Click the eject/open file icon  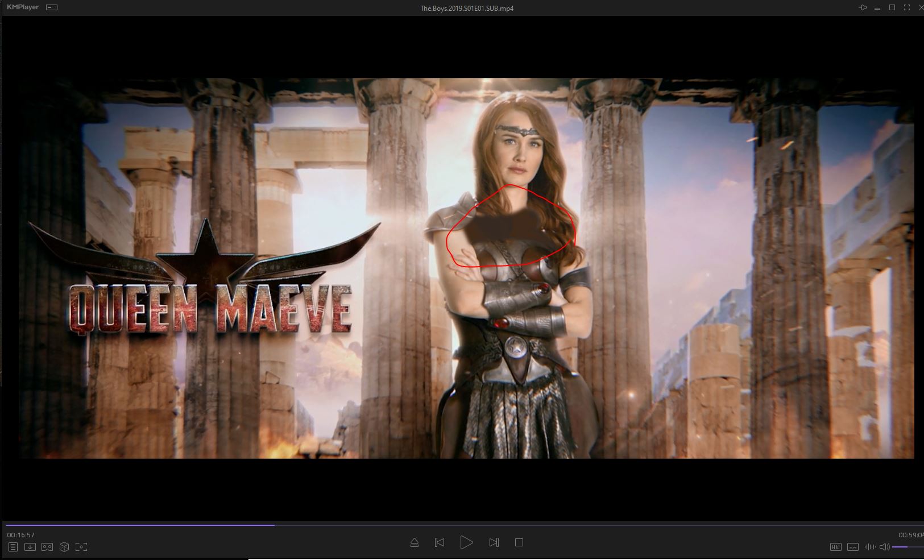tap(415, 543)
